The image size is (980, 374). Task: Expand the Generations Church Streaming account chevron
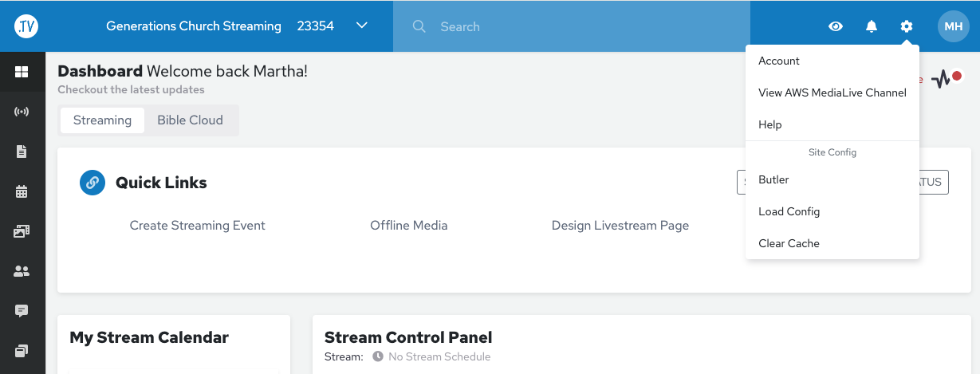click(362, 26)
